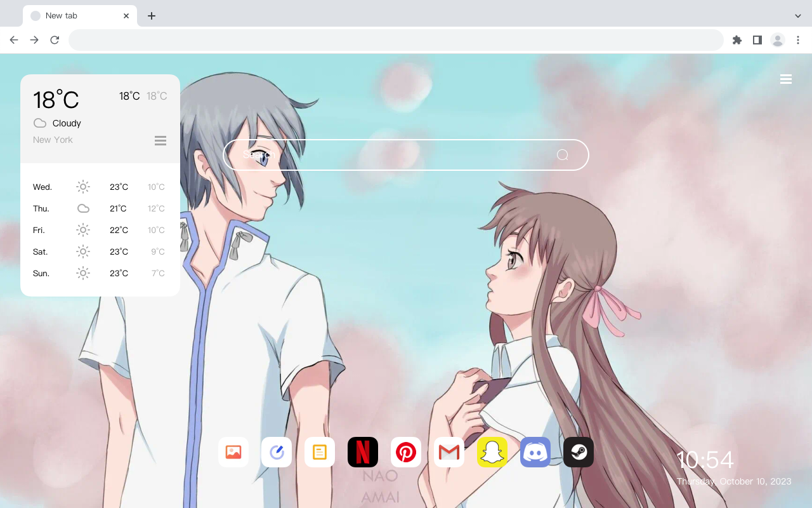
Task: Click the 10:54 clock display
Action: click(x=705, y=460)
